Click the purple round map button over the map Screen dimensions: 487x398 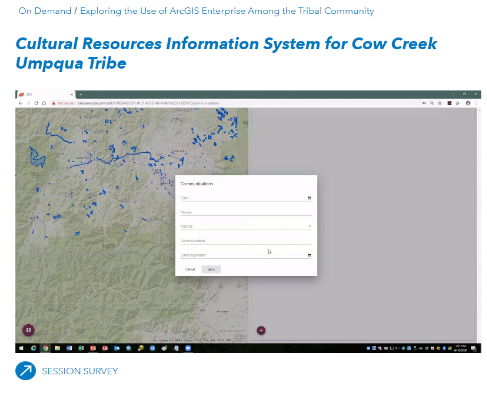[29, 330]
